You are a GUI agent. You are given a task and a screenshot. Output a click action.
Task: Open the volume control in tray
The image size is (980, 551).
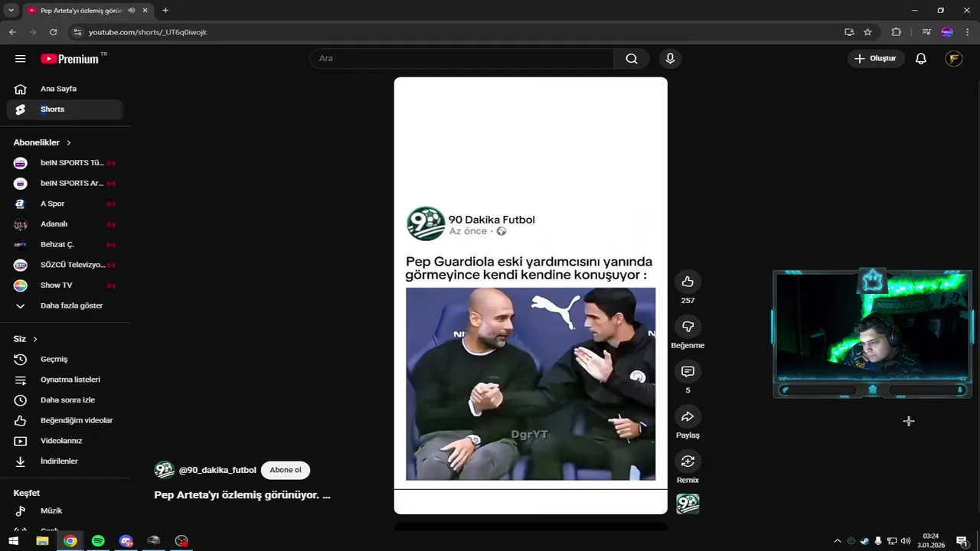click(906, 541)
